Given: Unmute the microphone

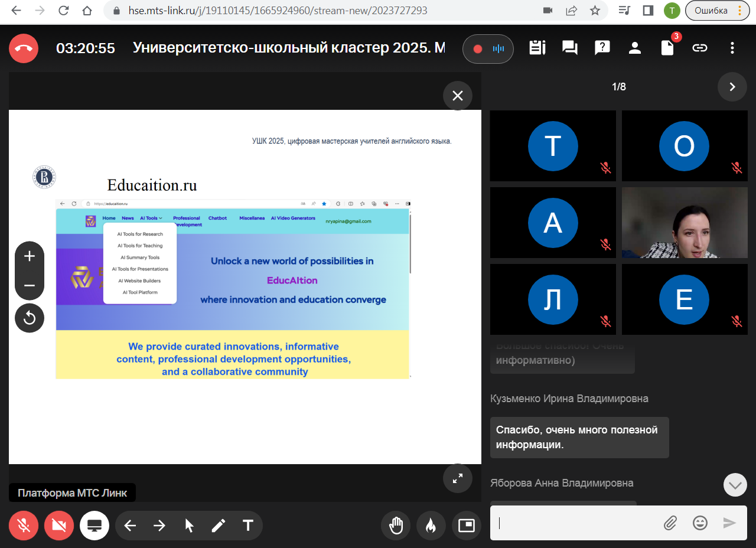Looking at the screenshot, I should (24, 526).
